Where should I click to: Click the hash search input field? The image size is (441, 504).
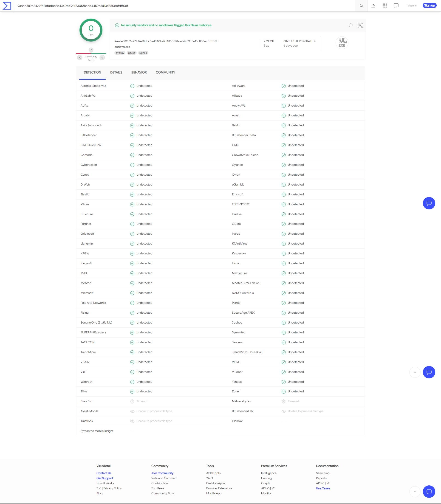point(185,6)
